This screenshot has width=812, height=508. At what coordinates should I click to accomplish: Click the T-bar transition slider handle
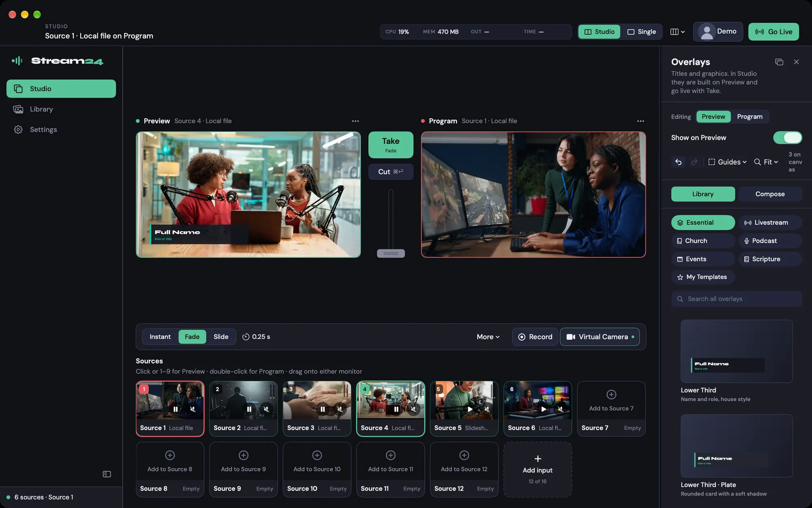[391, 253]
